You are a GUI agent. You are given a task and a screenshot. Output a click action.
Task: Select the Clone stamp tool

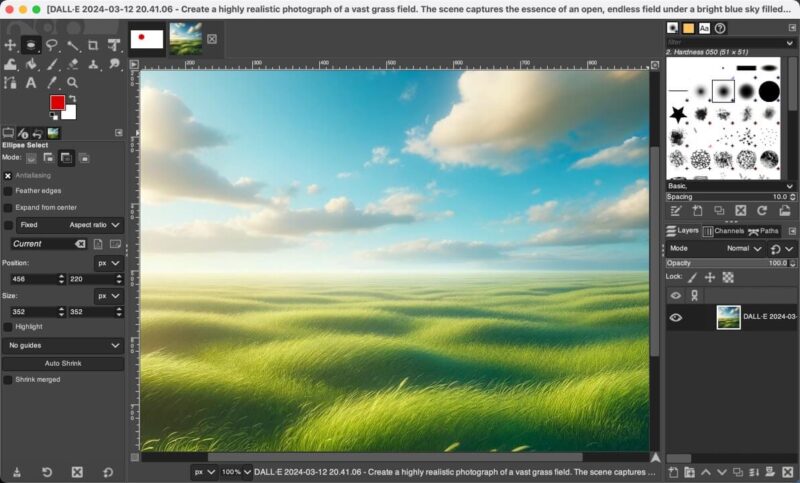coord(93,64)
